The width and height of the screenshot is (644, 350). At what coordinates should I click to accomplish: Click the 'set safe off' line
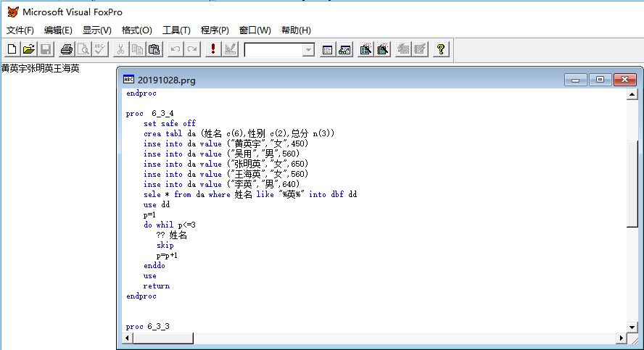(170, 123)
